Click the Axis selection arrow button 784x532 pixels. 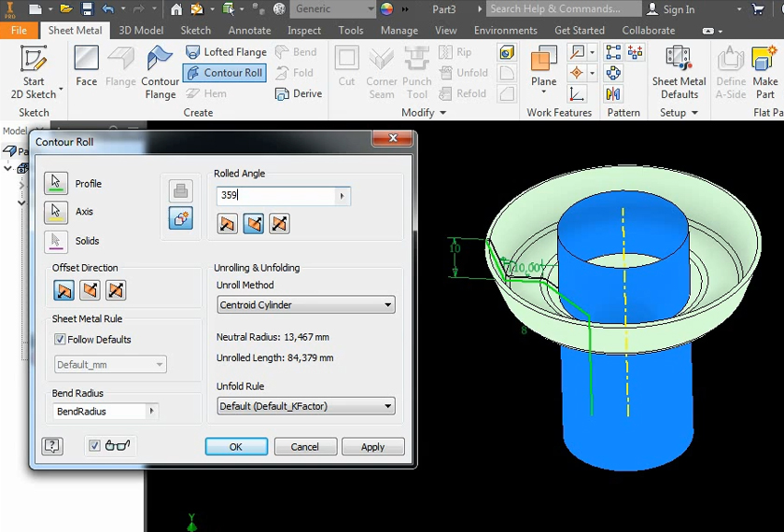click(x=56, y=212)
